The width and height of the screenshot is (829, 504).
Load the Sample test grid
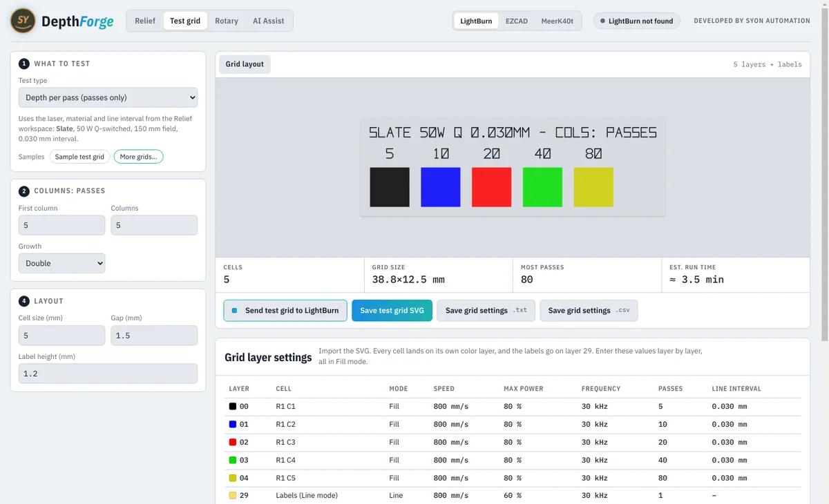pos(79,157)
